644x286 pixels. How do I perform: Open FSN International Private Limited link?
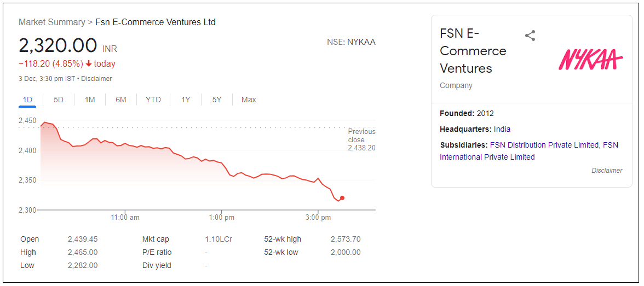(487, 157)
